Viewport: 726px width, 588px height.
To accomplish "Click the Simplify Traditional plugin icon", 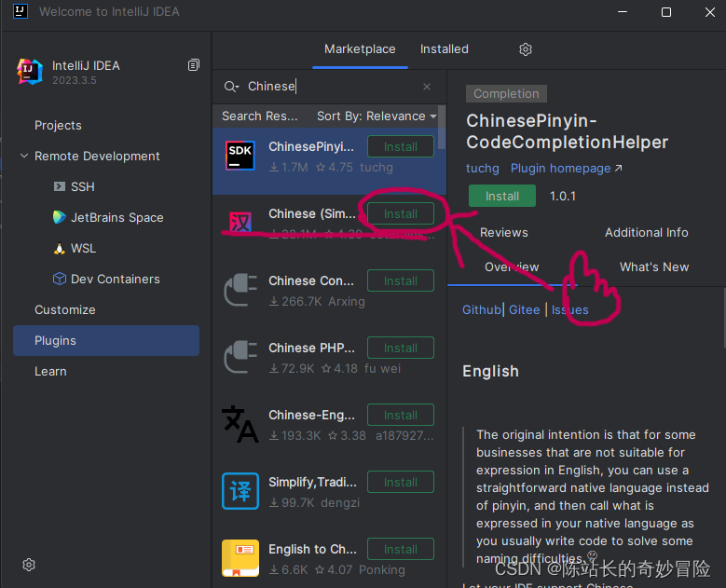I will [240, 491].
